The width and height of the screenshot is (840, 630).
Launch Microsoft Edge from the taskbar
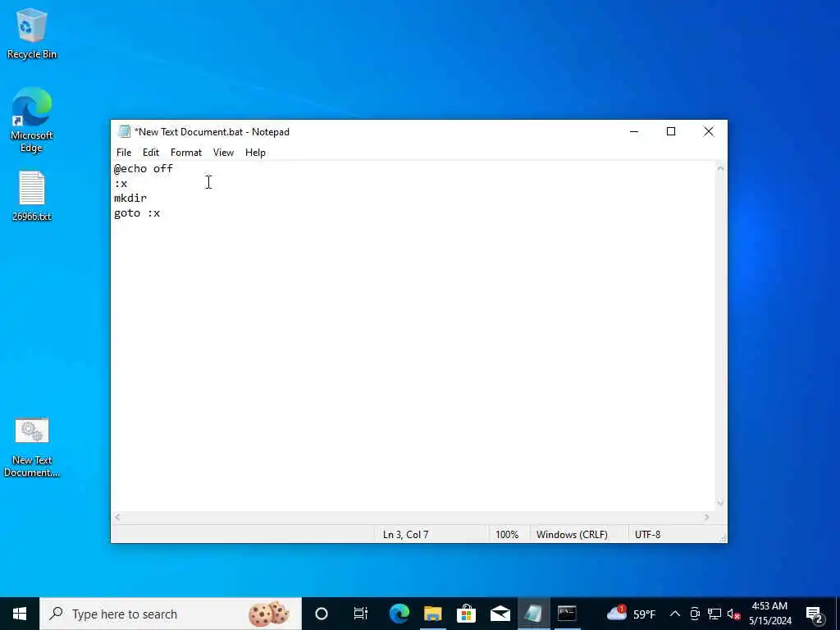click(399, 614)
